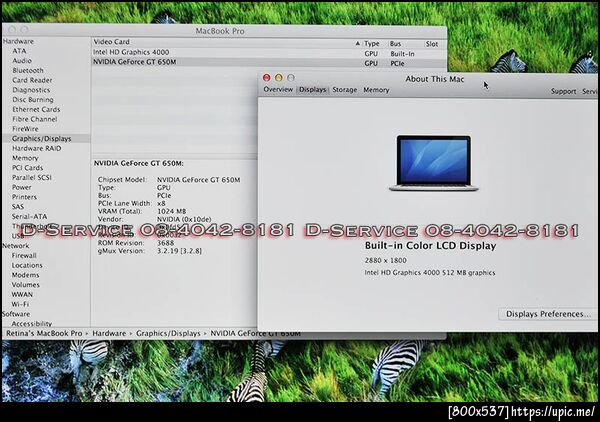Select Fibre Channel entry
Screen dimensions: 600x422
tap(34, 119)
